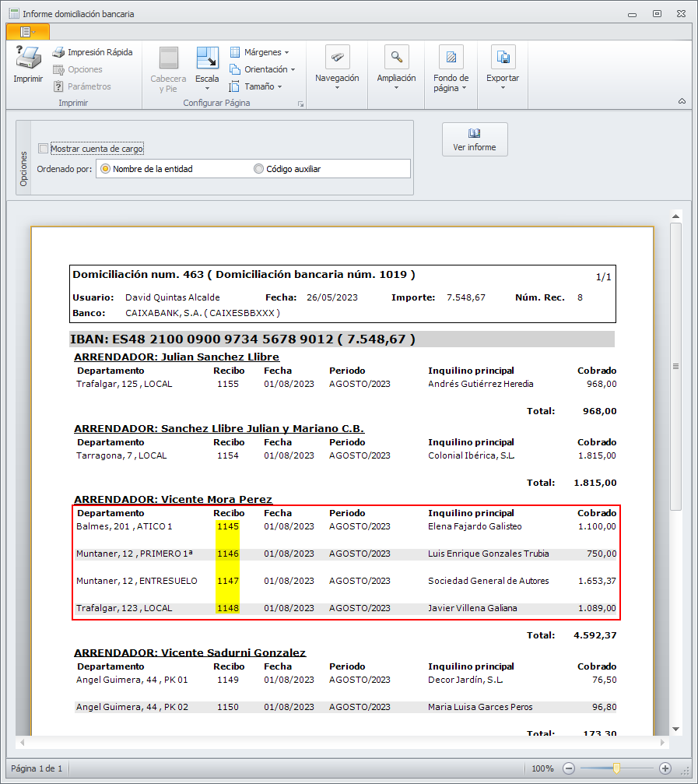The image size is (698, 784).
Task: Click the zoom in plus icon
Action: 665,768
